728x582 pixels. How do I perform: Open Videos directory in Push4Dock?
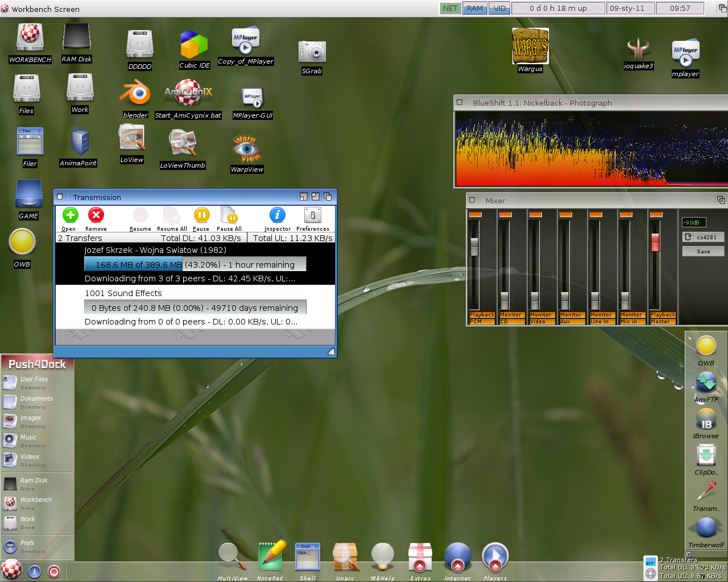[37, 460]
